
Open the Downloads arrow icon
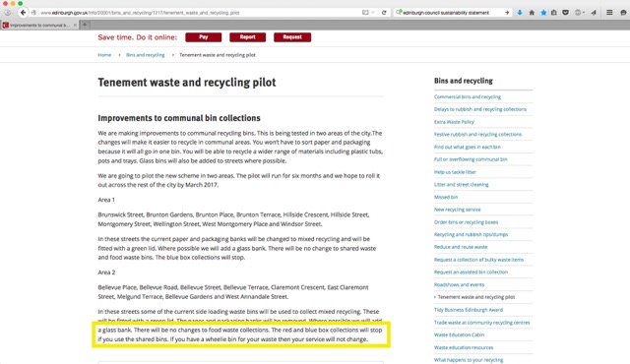click(x=520, y=13)
